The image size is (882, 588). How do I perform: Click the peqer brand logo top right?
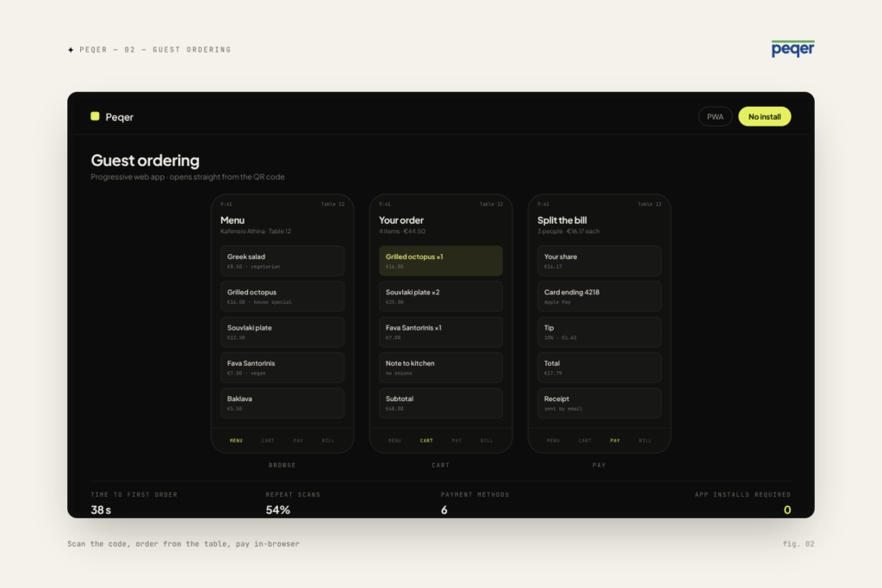click(x=792, y=49)
